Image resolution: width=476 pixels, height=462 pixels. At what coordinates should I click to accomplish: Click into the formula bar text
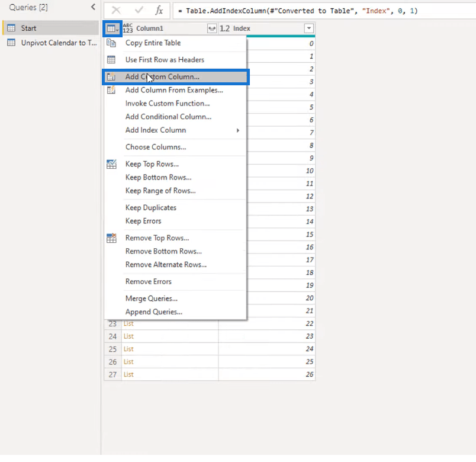click(x=298, y=11)
